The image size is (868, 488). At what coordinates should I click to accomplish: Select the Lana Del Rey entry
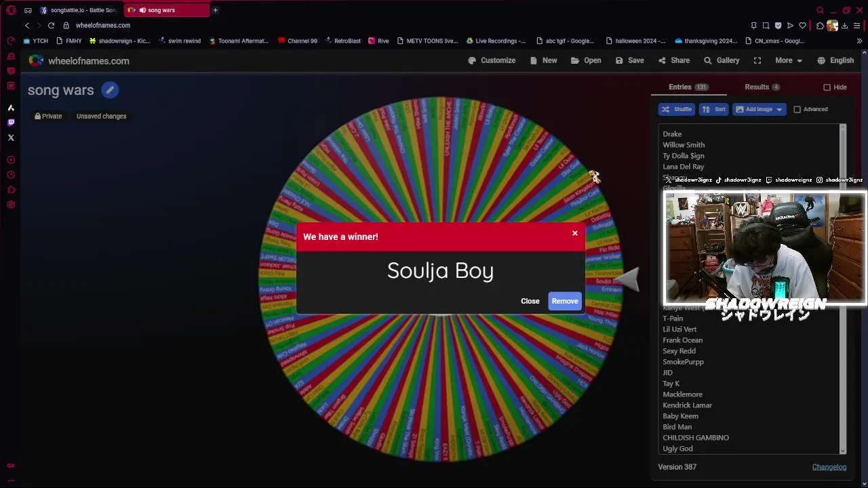[x=683, y=167]
